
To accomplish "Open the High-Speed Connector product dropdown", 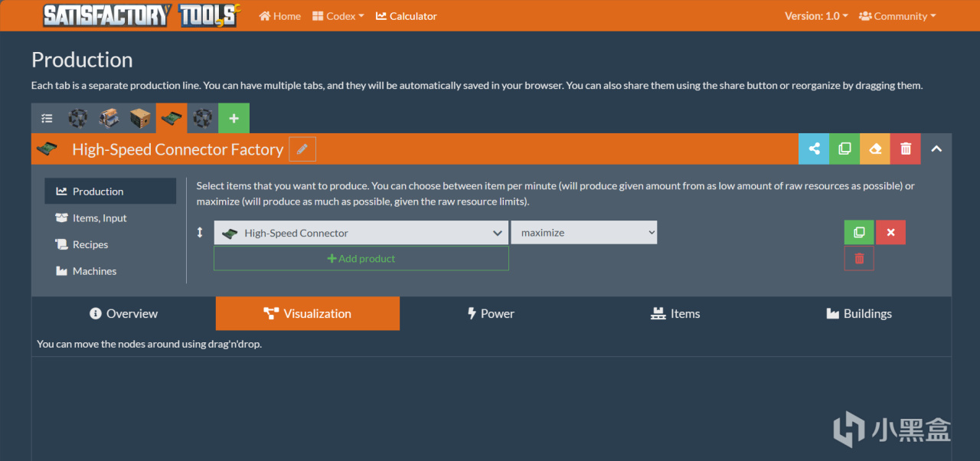I will click(361, 233).
